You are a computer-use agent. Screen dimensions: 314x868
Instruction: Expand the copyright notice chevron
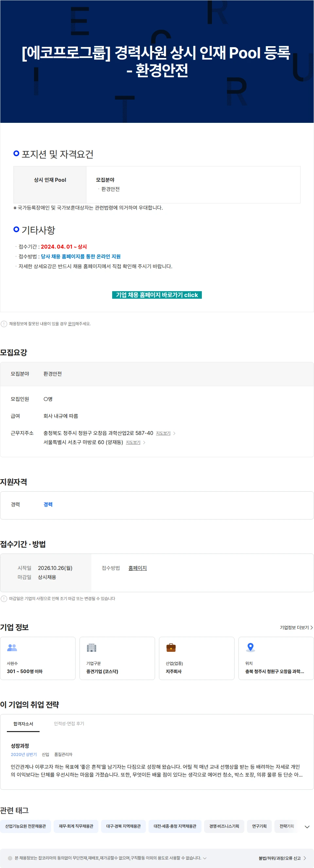click(x=205, y=858)
